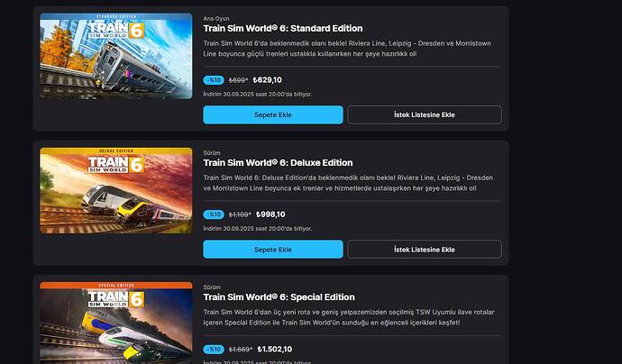Click İstek Listesine Ekle for Deluxe Edition
Image resolution: width=622 pixels, height=364 pixels.
425,250
